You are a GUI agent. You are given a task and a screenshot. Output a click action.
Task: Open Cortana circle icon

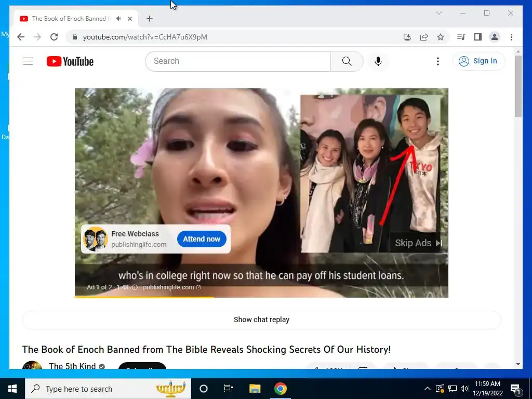[x=204, y=389]
